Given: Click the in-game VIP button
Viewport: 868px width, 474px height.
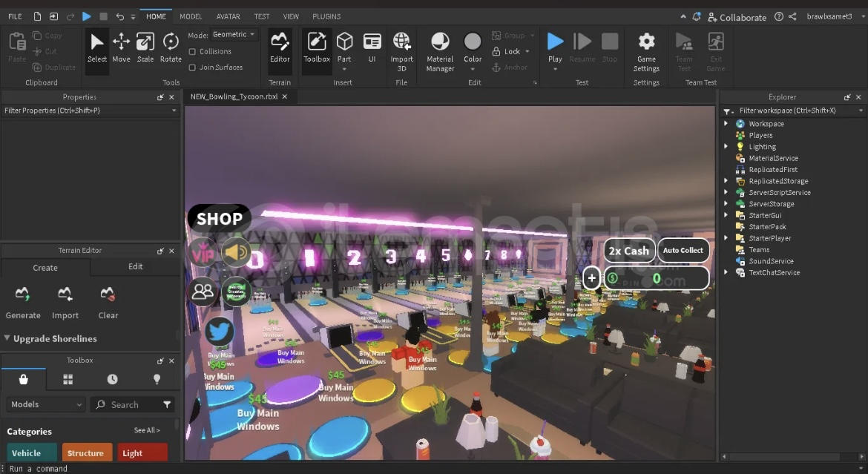Looking at the screenshot, I should (203, 253).
